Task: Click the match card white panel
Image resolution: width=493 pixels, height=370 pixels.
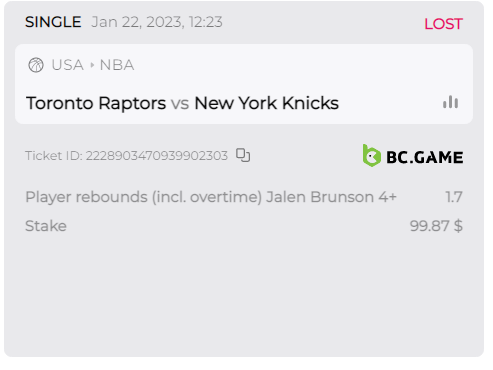Action: point(244,84)
